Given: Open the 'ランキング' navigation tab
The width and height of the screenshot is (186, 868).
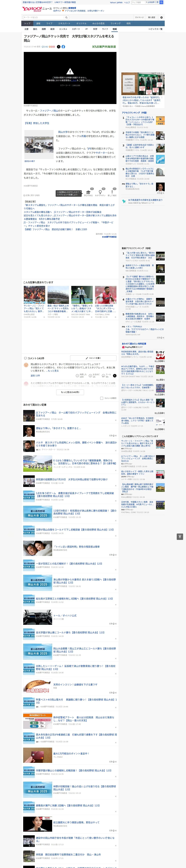Looking at the screenshot, I should coord(115,24).
